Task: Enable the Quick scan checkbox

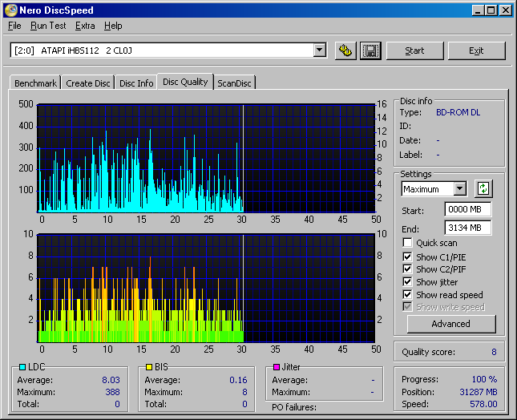Action: (x=407, y=243)
